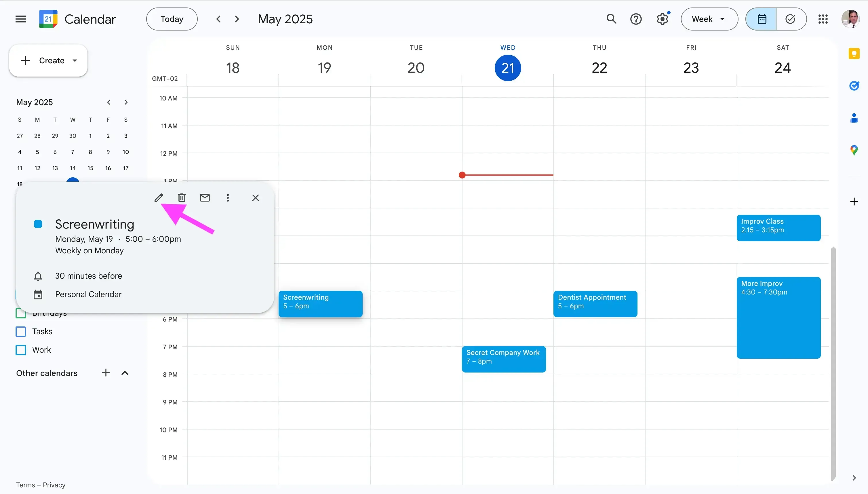Expand the Create button menu
868x494 pixels.
(x=75, y=60)
